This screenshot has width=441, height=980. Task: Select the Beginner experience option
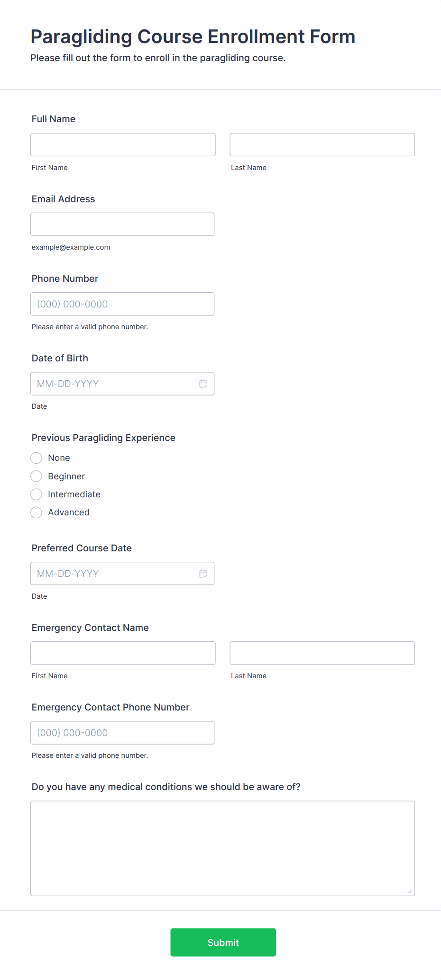pos(37,476)
